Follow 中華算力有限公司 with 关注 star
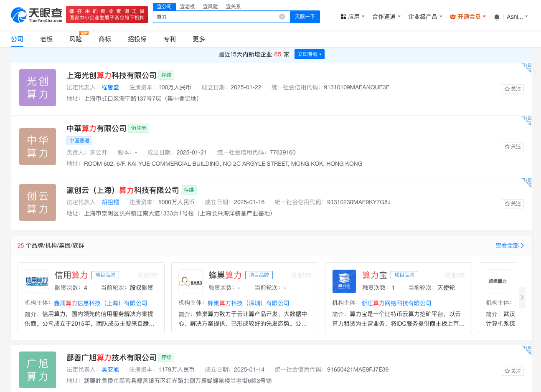541x392 pixels. 513,147
